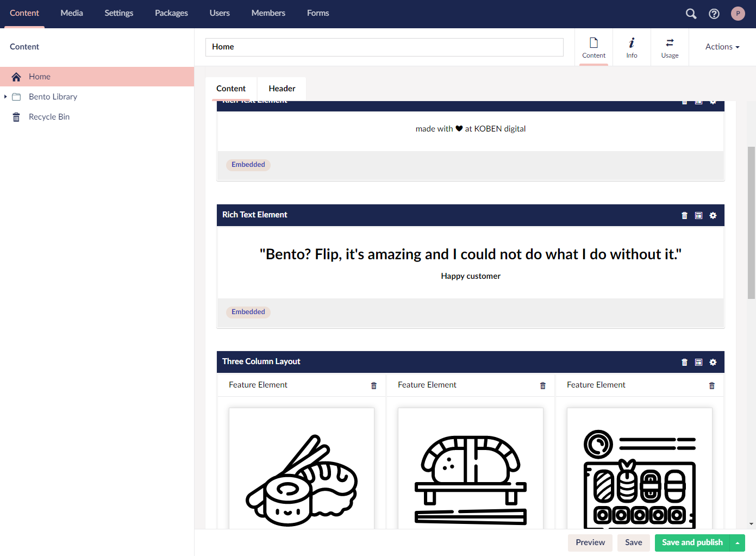The height and width of the screenshot is (556, 756).
Task: Show the Usage view
Action: tap(670, 47)
